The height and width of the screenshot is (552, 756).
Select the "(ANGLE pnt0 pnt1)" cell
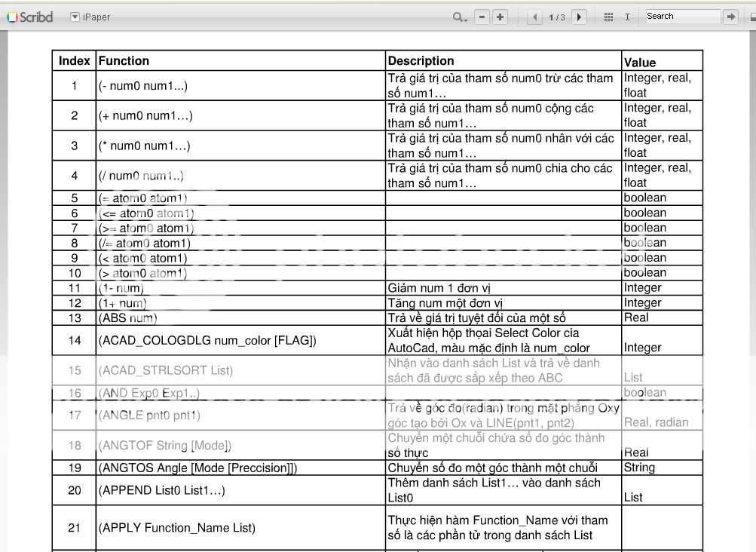tap(240, 416)
